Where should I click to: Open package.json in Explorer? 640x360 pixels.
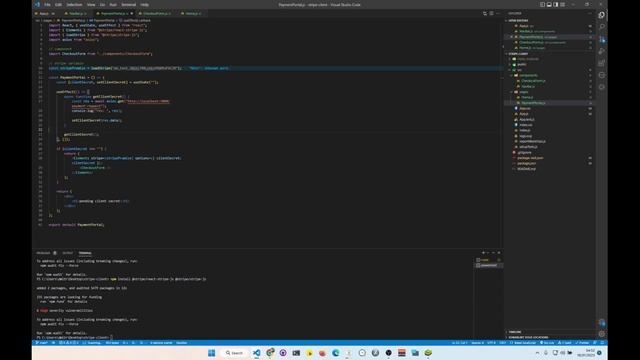point(527,163)
